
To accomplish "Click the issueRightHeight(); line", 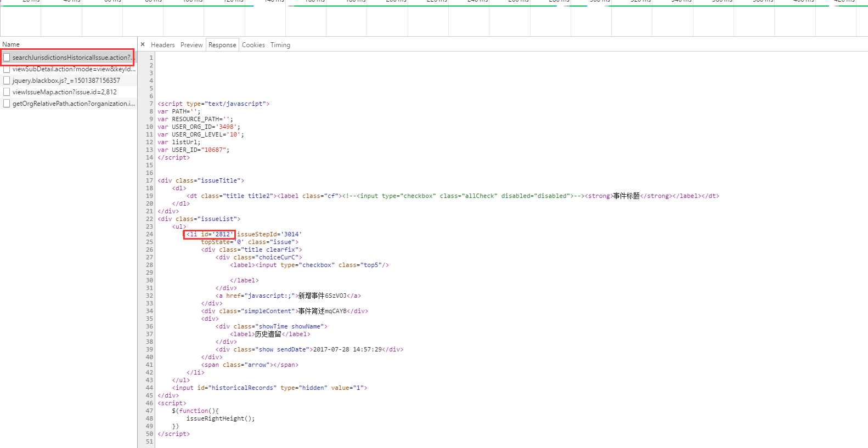I will (x=221, y=418).
